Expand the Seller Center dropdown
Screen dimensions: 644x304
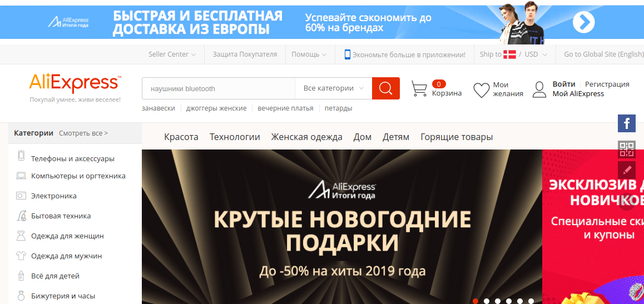[x=172, y=54]
